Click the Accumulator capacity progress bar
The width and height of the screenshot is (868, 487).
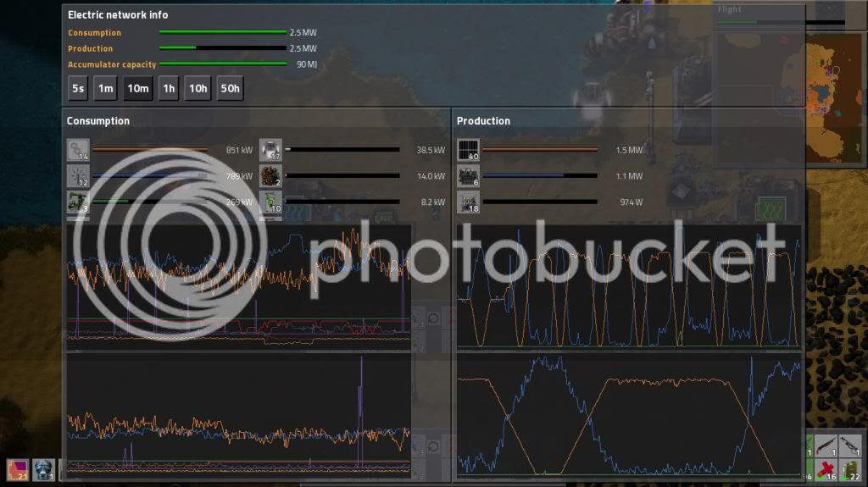(223, 64)
